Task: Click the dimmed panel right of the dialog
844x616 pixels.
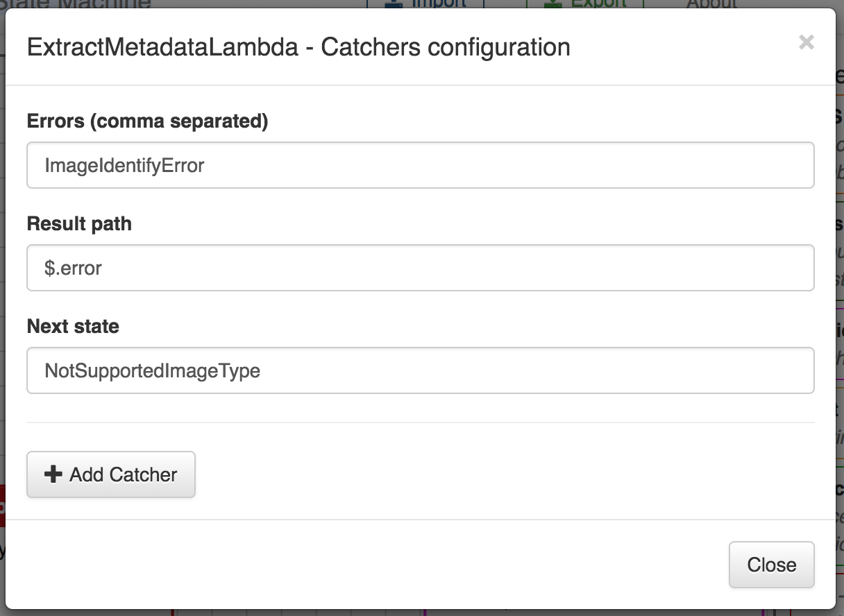Action: [x=840, y=312]
